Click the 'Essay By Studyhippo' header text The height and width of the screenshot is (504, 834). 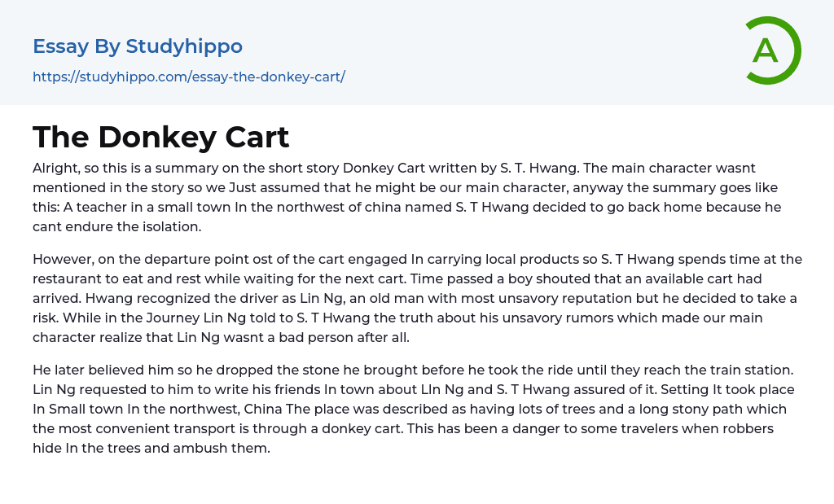click(138, 46)
